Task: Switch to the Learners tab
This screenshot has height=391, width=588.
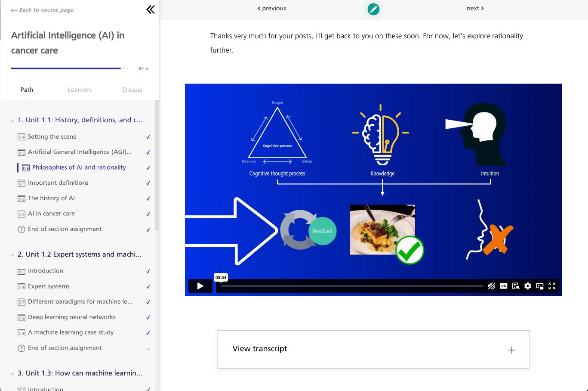Action: (x=80, y=90)
